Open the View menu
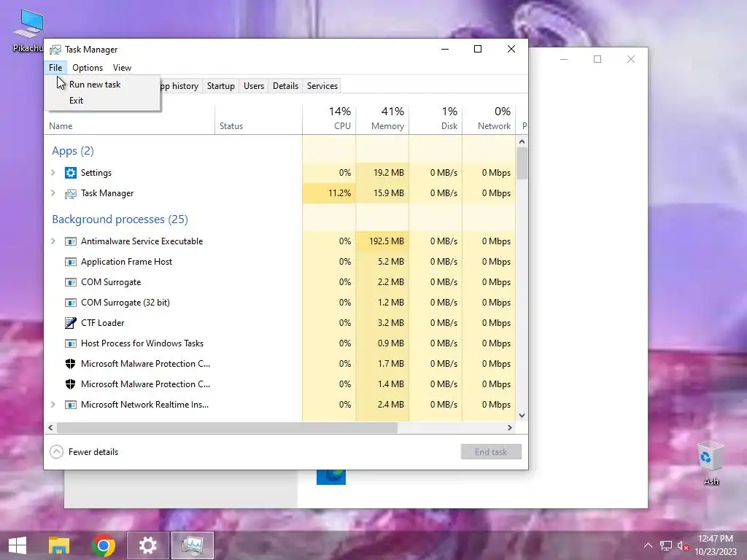 (x=122, y=68)
